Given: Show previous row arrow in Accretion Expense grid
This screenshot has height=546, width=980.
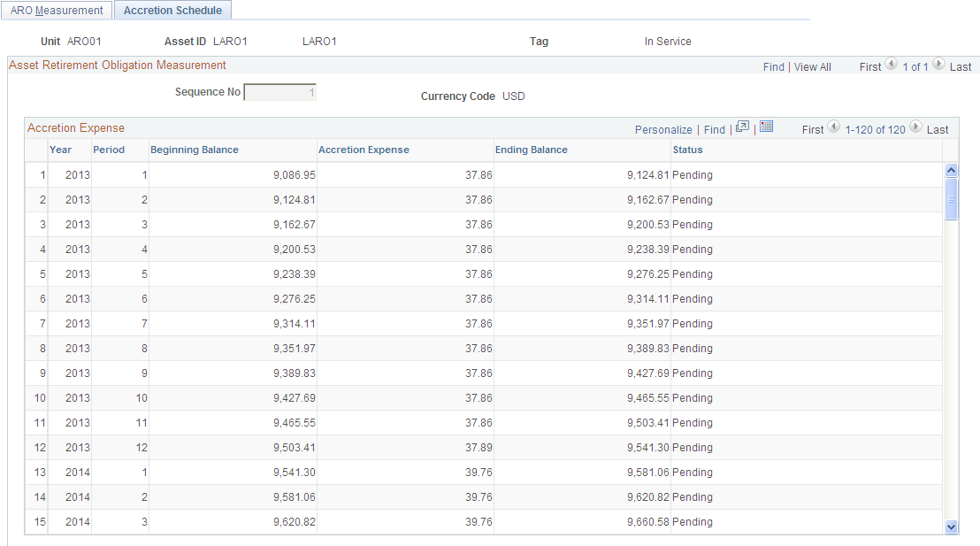Looking at the screenshot, I should pos(834,127).
